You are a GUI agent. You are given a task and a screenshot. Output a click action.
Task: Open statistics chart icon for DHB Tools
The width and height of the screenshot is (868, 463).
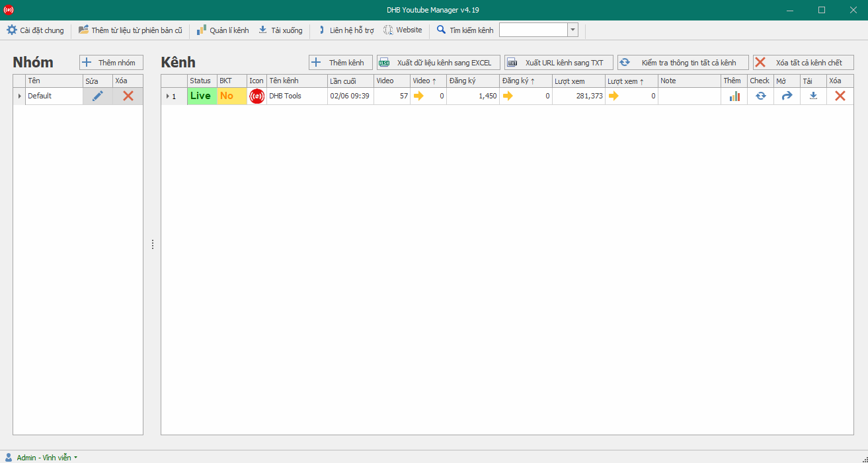coord(734,96)
